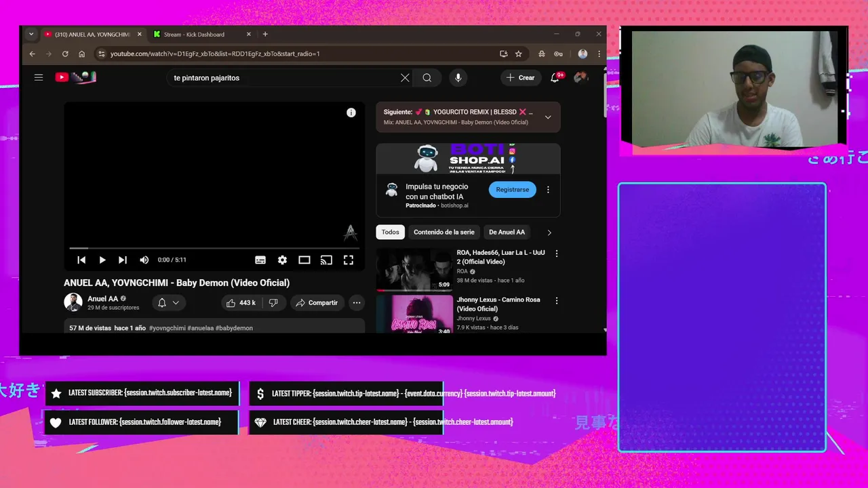Viewport: 868px width, 488px height.
Task: Open ROA, Hades66, Luar La L title
Action: pyautogui.click(x=501, y=257)
